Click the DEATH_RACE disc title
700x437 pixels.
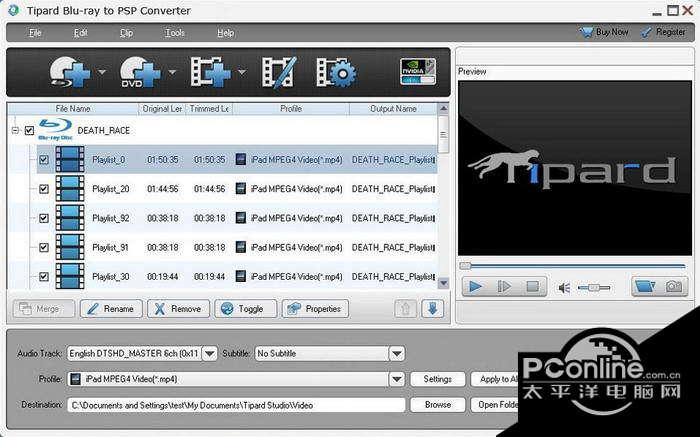click(x=104, y=130)
